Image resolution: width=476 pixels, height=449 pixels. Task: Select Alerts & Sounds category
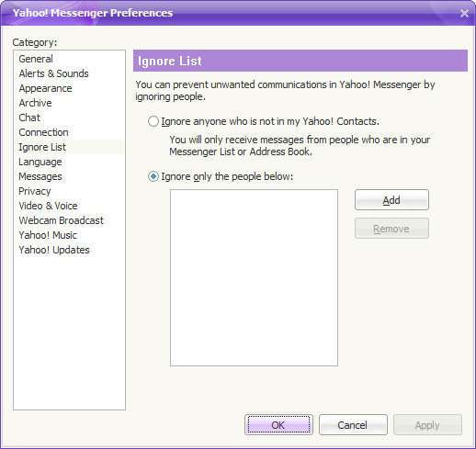click(53, 73)
